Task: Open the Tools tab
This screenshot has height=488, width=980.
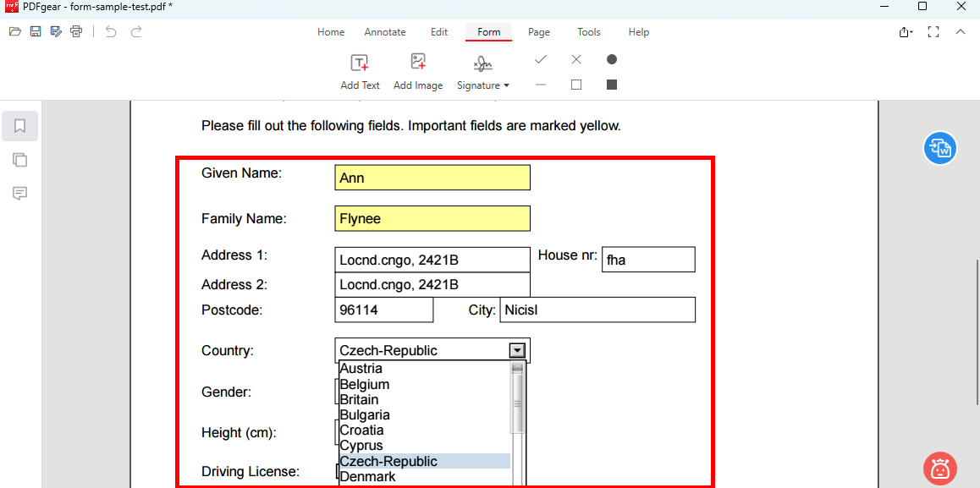Action: coord(589,32)
